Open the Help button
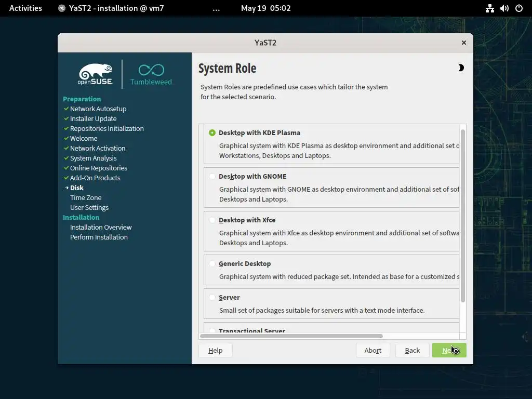Screen dimensions: 532x399 coord(216,351)
